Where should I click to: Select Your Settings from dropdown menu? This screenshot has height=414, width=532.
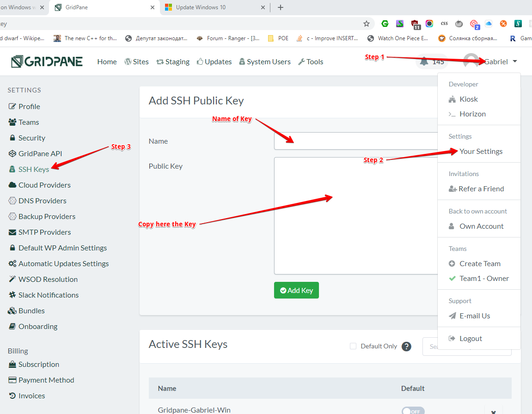(x=481, y=151)
